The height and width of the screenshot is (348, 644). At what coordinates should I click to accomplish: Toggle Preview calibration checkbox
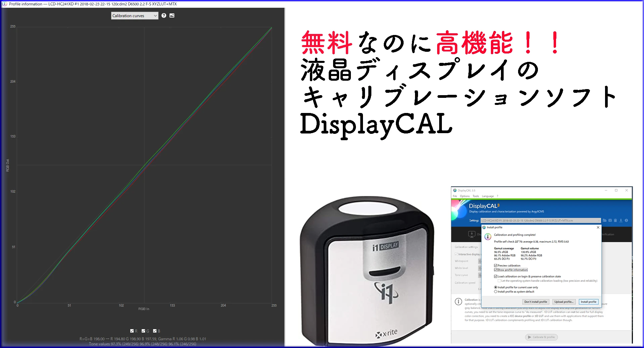pyautogui.click(x=496, y=266)
